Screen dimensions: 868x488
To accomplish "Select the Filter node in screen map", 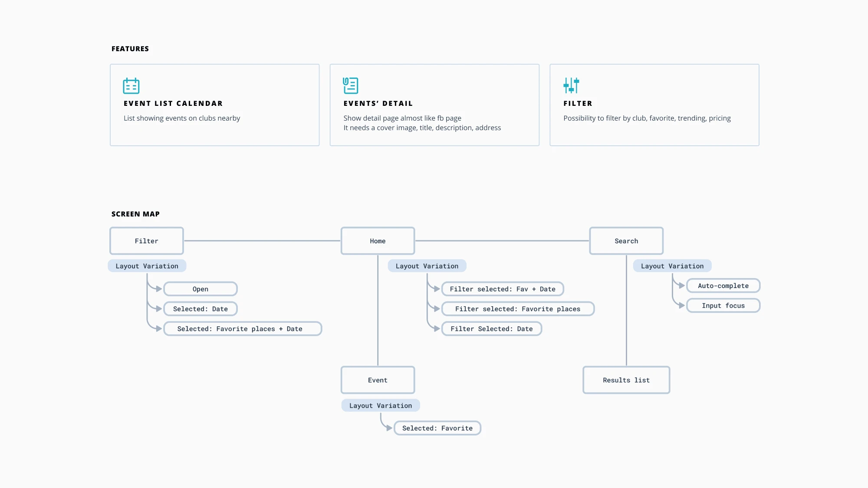I will point(147,241).
